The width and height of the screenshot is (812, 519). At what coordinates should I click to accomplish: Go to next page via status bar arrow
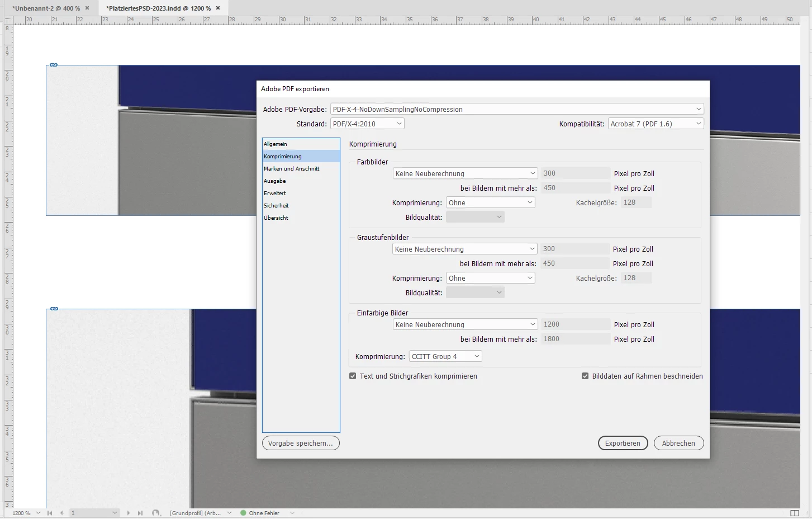(x=128, y=513)
